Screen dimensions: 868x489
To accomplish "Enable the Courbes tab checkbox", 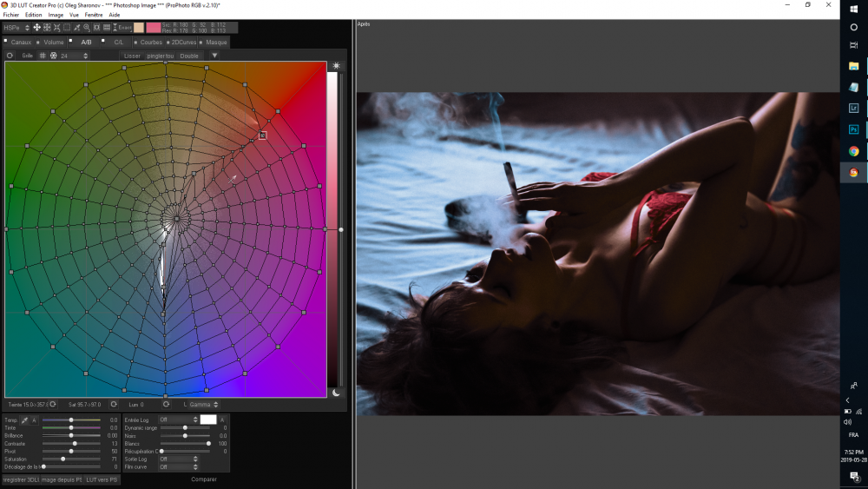I will click(x=135, y=42).
